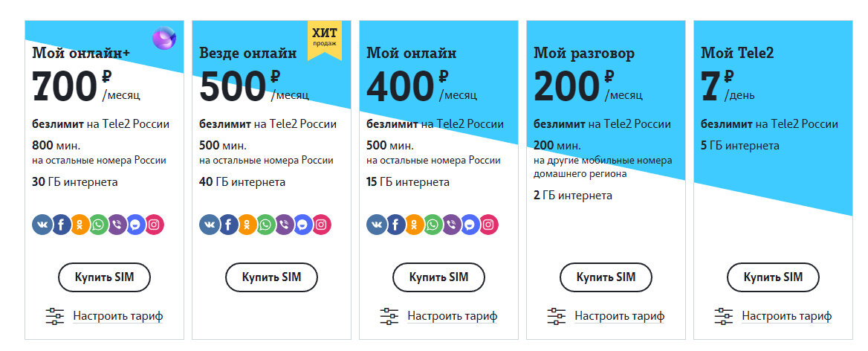868x351 pixels.
Task: Open Настроить тариф link under Мой онлайн 400
Action: [x=453, y=316]
